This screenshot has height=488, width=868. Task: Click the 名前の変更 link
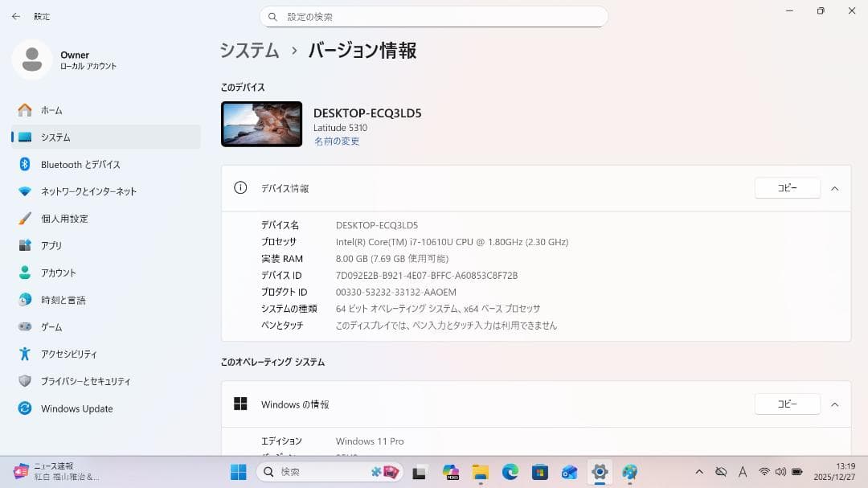tap(338, 141)
